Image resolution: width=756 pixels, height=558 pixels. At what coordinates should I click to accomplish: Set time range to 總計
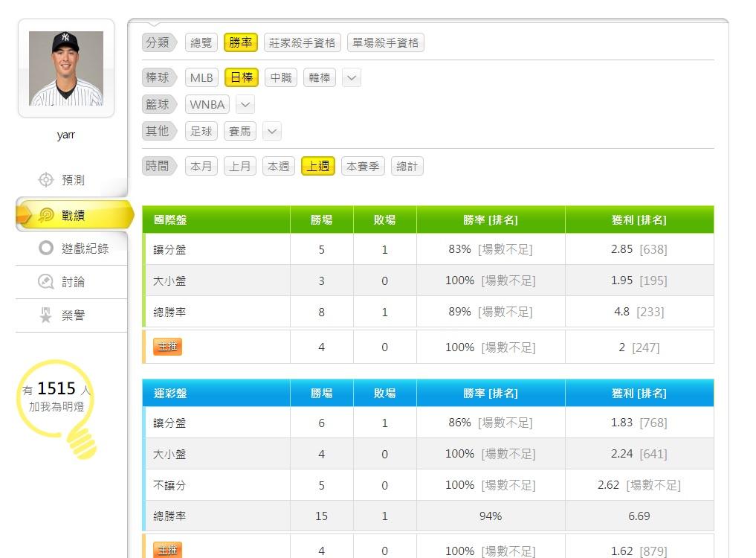click(x=407, y=166)
